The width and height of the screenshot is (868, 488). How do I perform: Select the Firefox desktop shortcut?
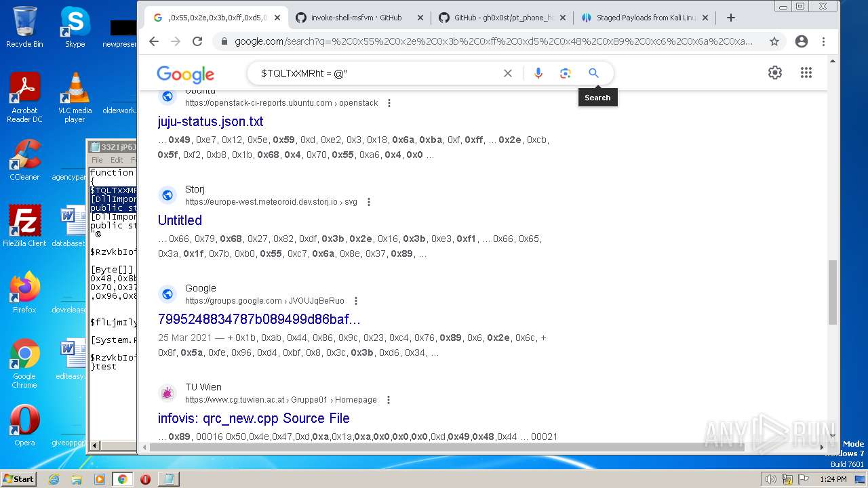(x=24, y=293)
